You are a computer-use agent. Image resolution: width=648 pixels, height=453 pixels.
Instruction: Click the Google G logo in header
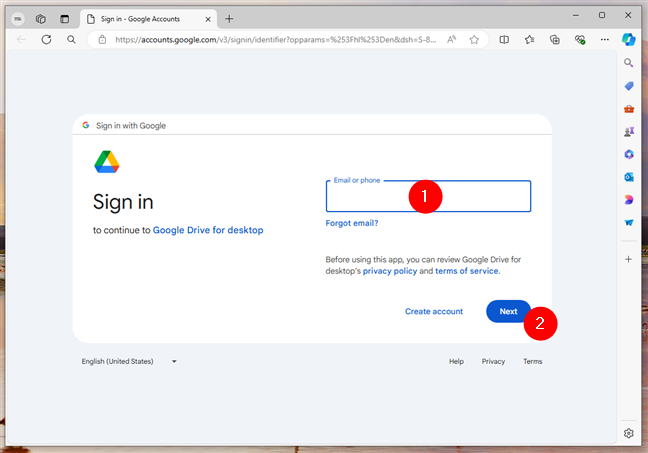coord(86,125)
